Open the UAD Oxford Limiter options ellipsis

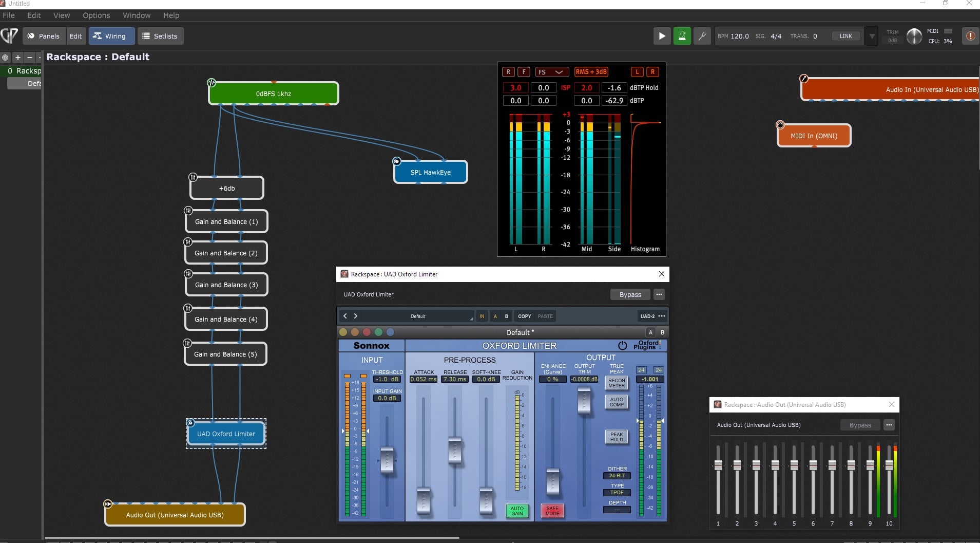(659, 294)
